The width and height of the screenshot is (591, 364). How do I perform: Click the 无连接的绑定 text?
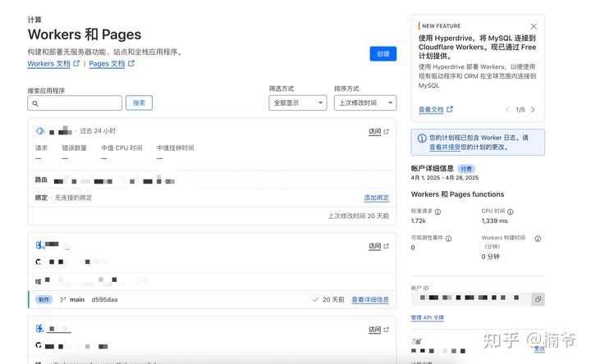coord(73,198)
